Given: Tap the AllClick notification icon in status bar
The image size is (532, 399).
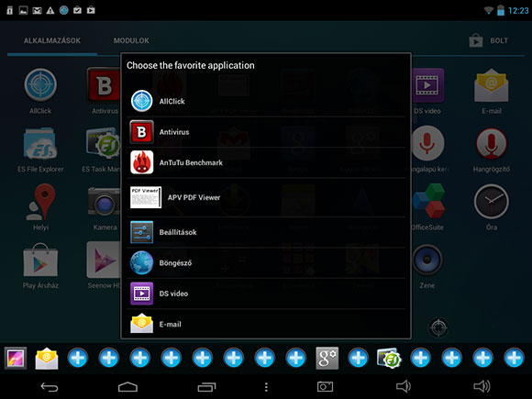Looking at the screenshot, I should [x=64, y=10].
